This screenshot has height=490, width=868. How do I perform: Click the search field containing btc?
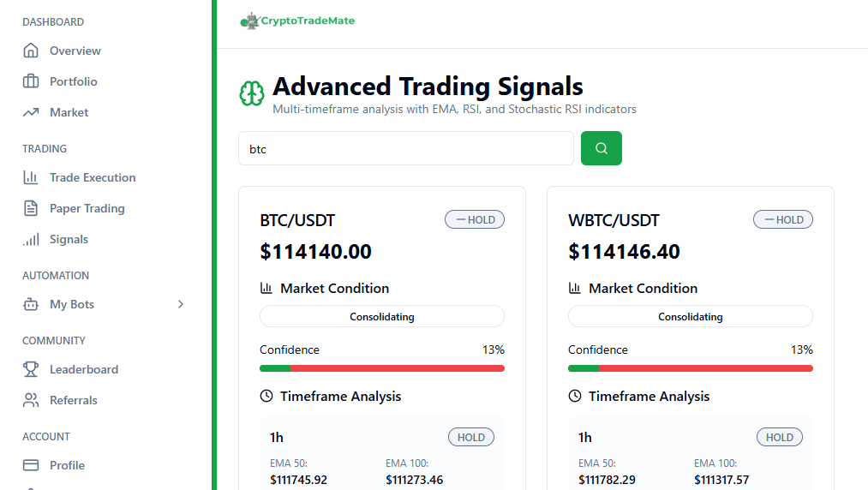pos(405,148)
